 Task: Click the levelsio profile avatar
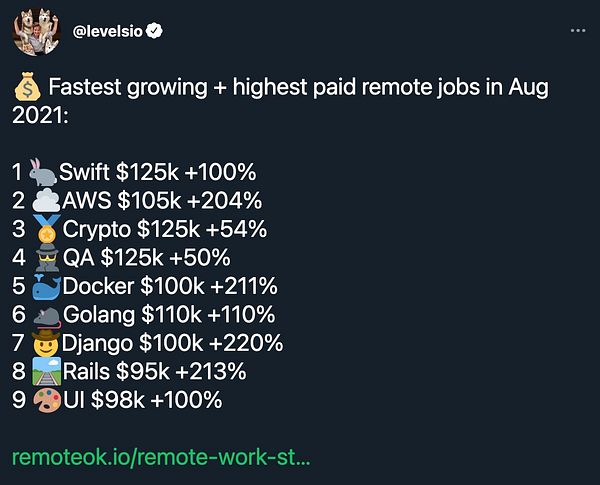pos(35,31)
